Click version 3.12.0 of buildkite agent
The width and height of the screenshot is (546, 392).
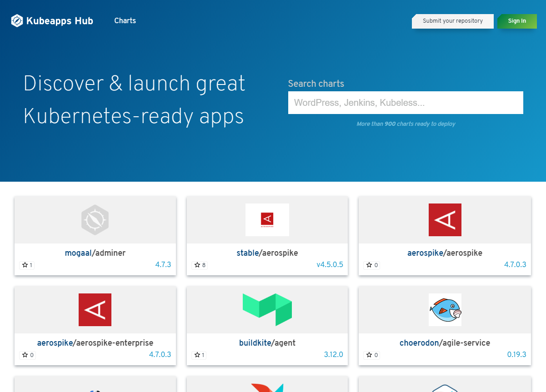coord(334,354)
